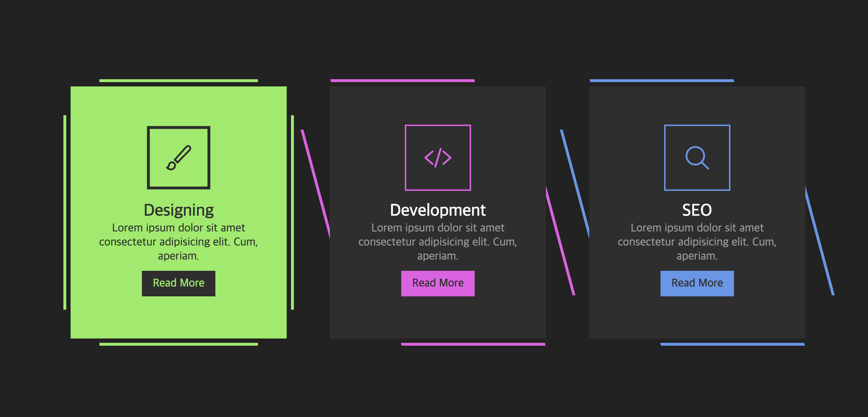Click Read More under SEO
868x417 pixels.
pos(697,283)
